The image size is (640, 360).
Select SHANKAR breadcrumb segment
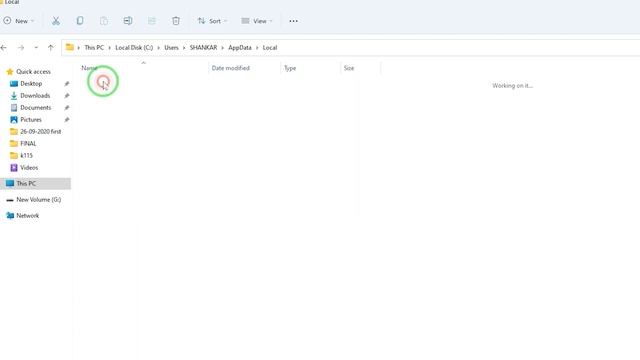click(x=203, y=48)
